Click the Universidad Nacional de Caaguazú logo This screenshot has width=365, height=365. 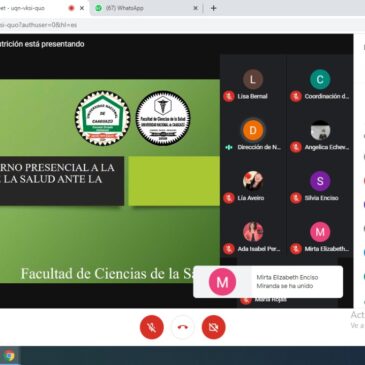[103, 118]
